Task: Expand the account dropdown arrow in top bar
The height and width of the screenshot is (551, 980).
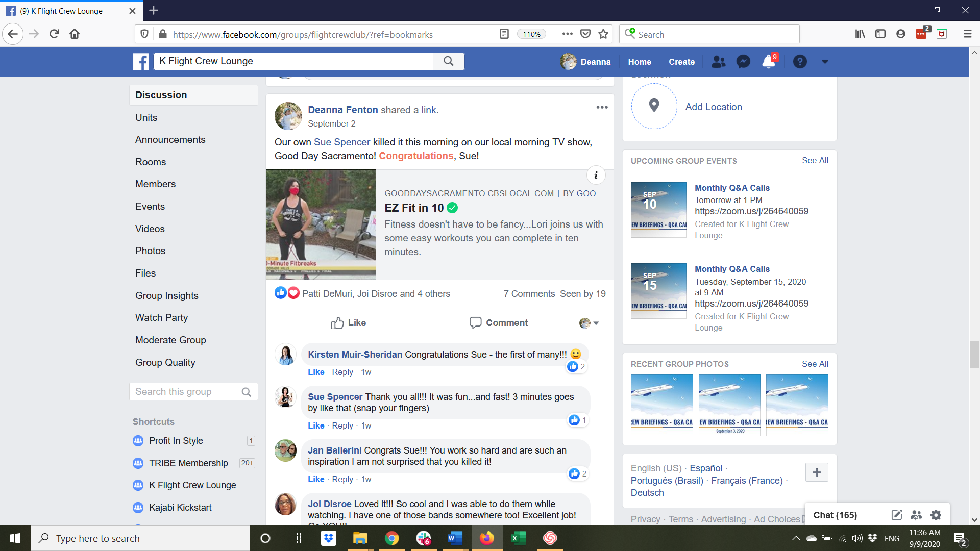Action: 825,62
